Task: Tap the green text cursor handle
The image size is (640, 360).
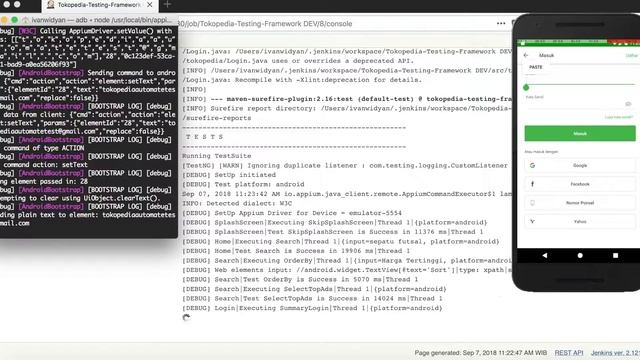Action: pos(526,87)
